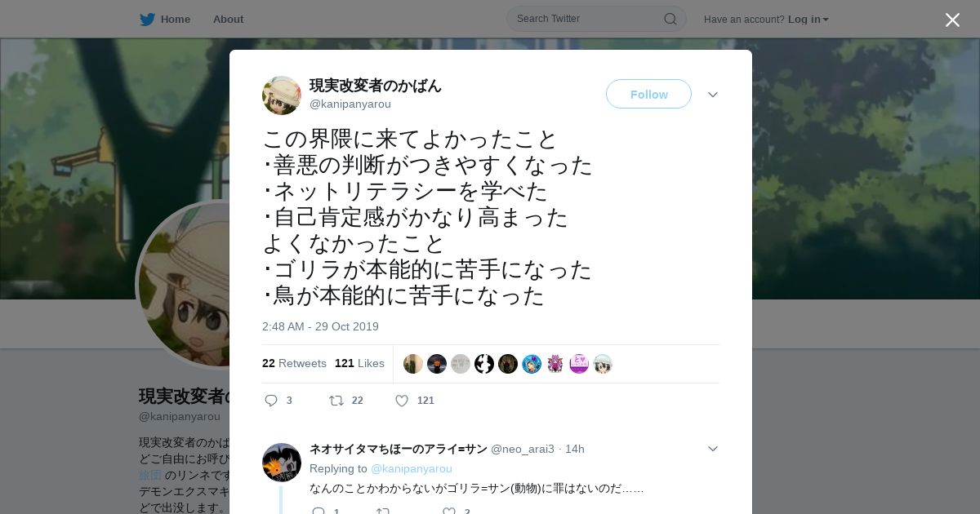Image resolution: width=980 pixels, height=514 pixels.
Task: Open the Log in dropdown caret
Action: [x=826, y=20]
